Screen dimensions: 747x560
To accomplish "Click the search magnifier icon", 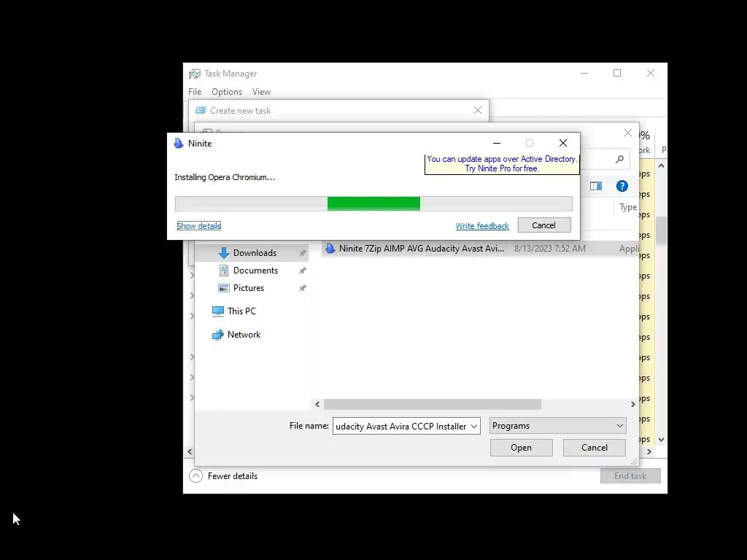I will (619, 160).
